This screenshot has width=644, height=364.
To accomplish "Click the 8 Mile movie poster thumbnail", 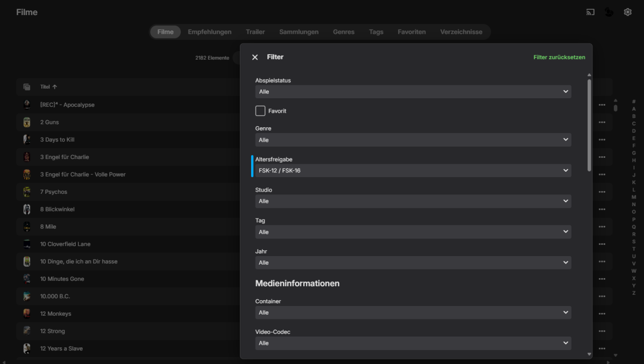I will pos(27,227).
